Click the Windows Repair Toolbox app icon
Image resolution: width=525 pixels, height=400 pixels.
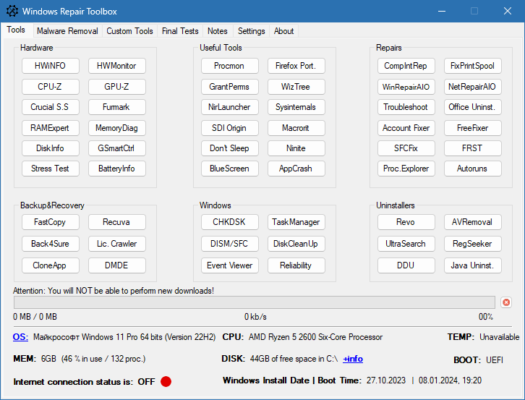tap(12, 11)
